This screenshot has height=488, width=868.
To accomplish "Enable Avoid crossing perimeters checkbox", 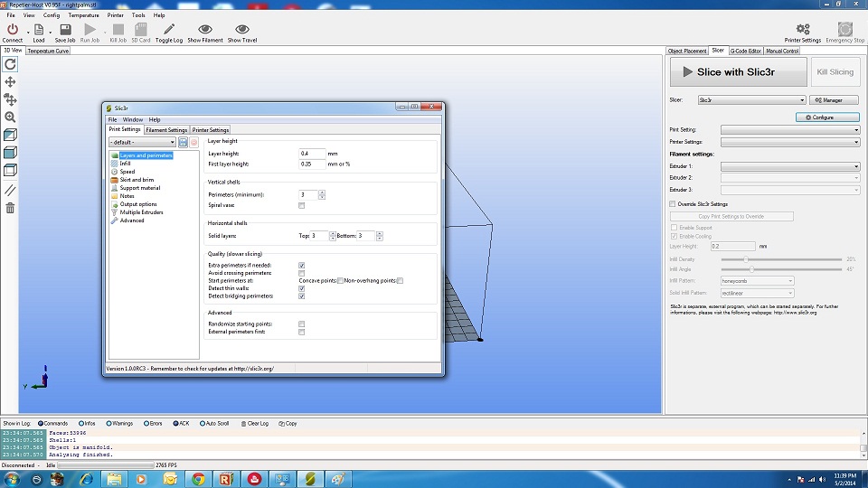I will (301, 273).
